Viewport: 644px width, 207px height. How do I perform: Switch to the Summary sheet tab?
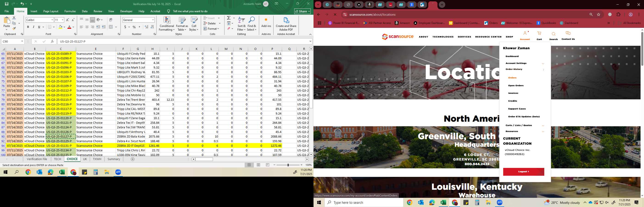(x=114, y=159)
